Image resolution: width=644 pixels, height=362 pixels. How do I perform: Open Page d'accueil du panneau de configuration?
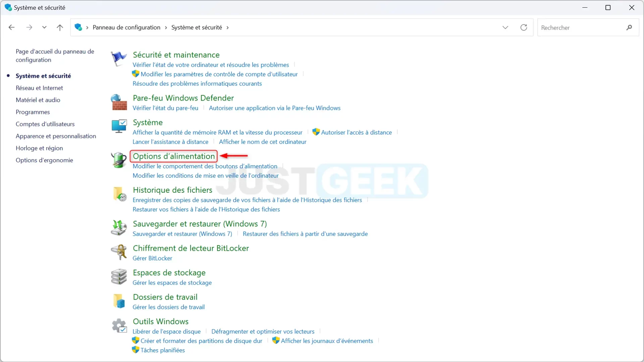55,56
